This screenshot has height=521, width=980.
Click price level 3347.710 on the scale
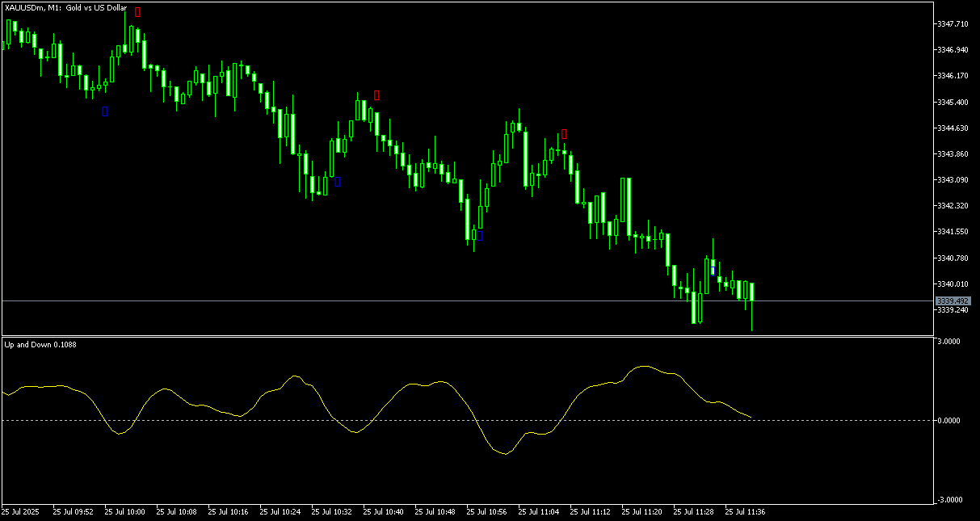click(952, 24)
